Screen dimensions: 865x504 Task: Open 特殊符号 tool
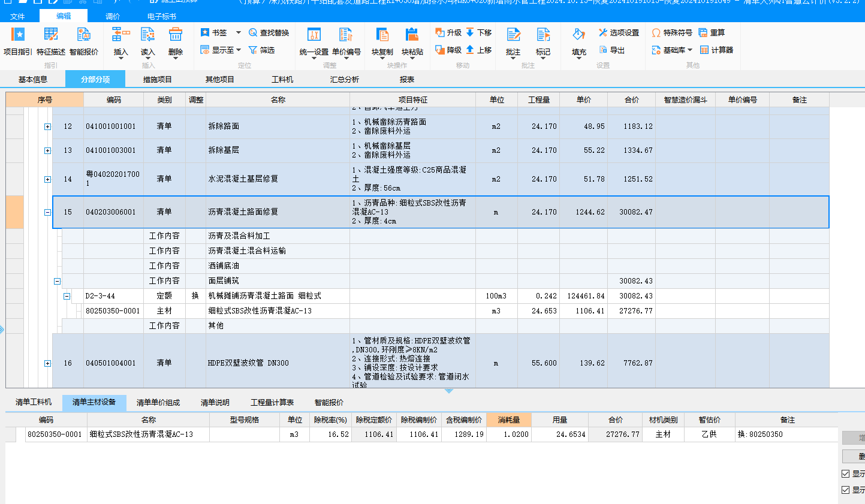672,32
